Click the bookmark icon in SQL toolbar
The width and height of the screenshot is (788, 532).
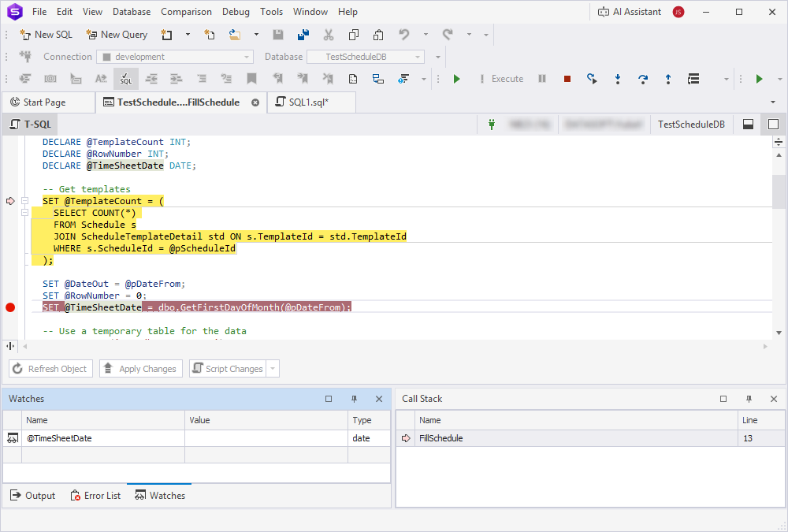click(251, 79)
